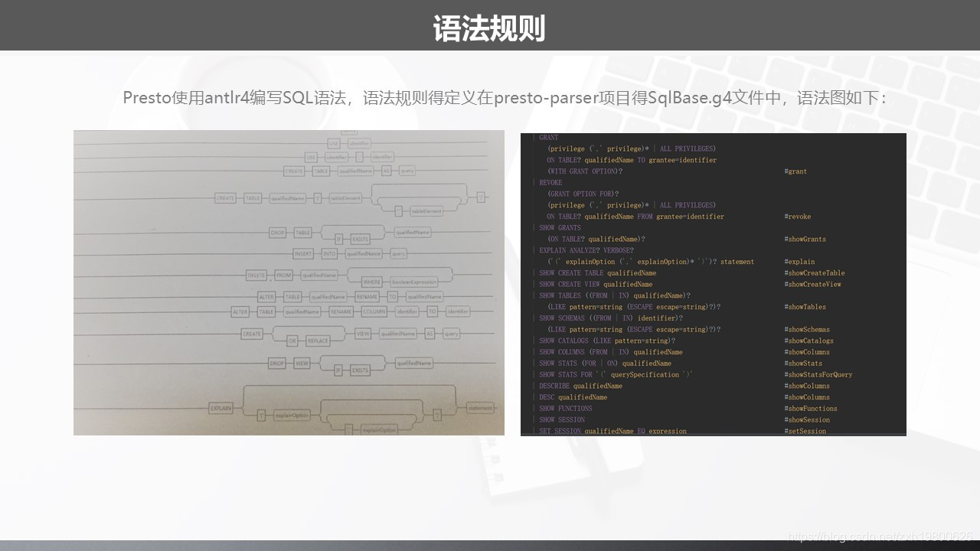Click the #setSession label
The height and width of the screenshot is (551, 980).
point(805,432)
